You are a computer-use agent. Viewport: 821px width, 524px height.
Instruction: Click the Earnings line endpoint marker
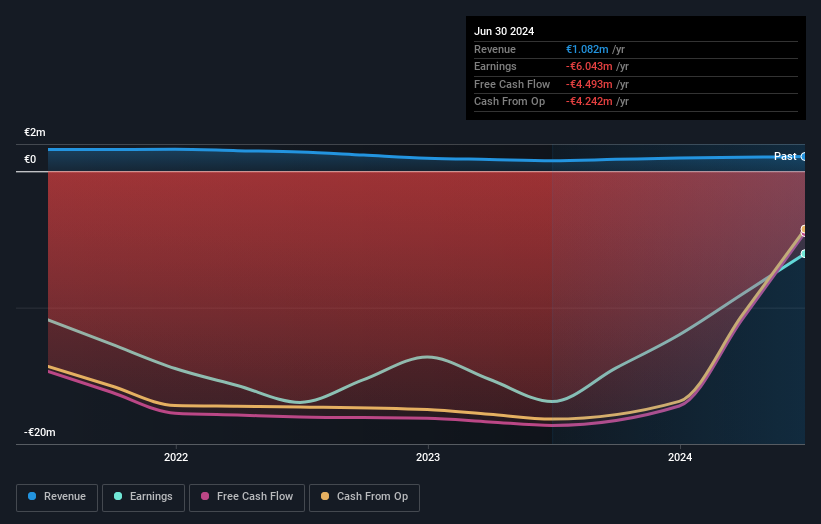point(804,254)
